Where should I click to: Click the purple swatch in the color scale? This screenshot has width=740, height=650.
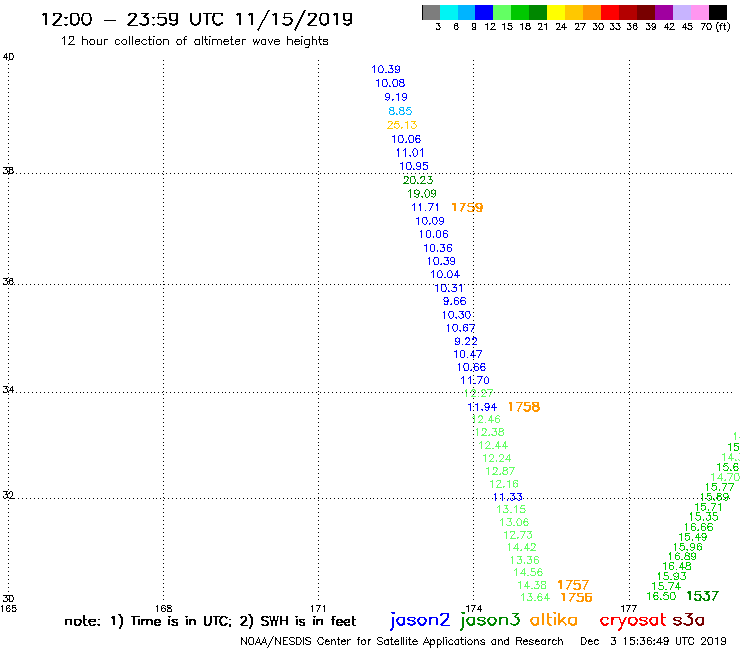pos(664,12)
